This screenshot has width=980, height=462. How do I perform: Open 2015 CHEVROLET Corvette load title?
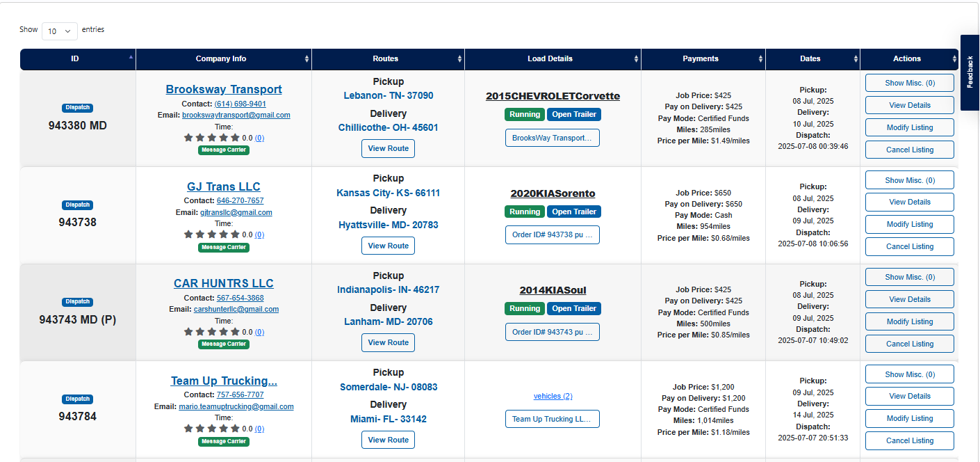[x=553, y=96]
